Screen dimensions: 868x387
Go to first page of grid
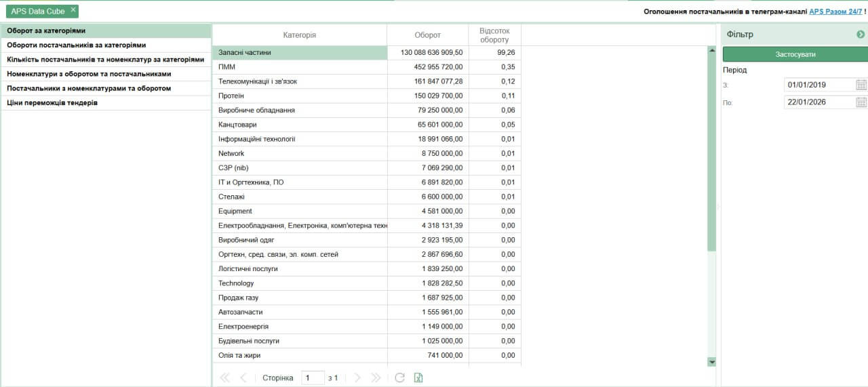tap(222, 378)
